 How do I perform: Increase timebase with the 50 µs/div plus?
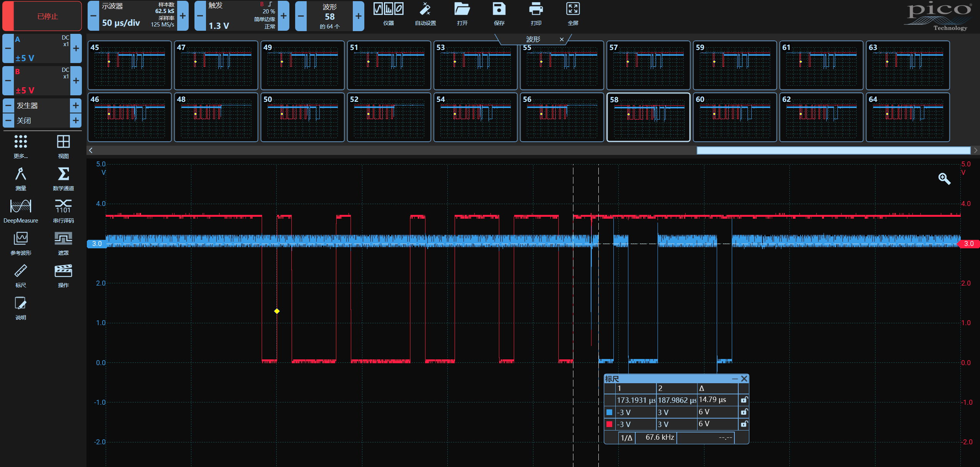(x=183, y=16)
